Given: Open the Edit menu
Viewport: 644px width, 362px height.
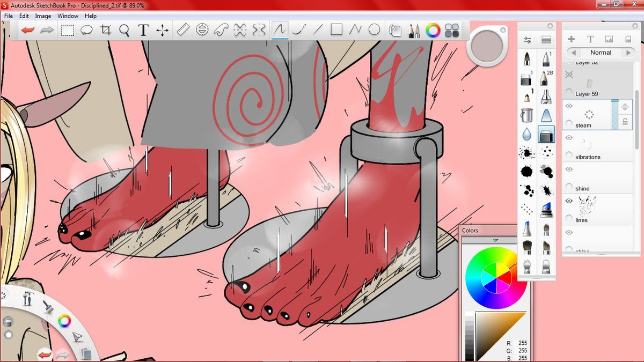Looking at the screenshot, I should pyautogui.click(x=24, y=16).
